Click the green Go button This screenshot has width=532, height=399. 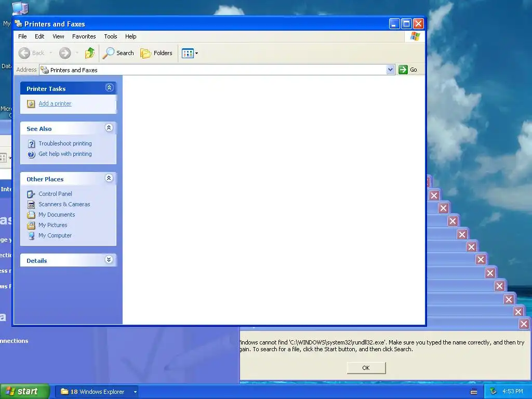(408, 70)
